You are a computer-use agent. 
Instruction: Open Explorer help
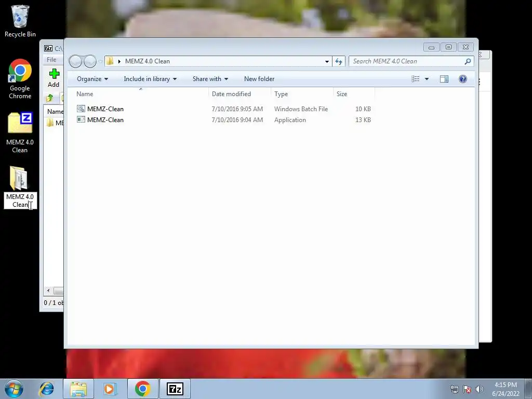pyautogui.click(x=463, y=79)
